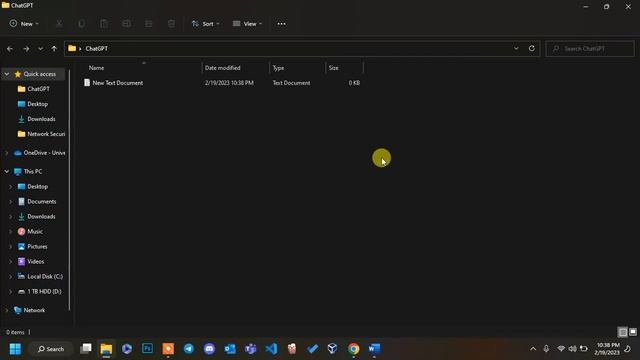This screenshot has width=640, height=360.
Task: Open Microsoft Word from the taskbar
Action: (x=374, y=349)
